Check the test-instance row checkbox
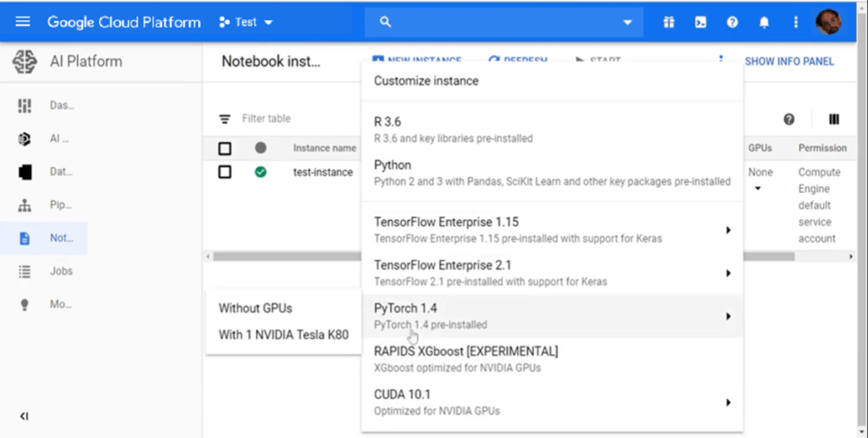This screenshot has width=868, height=438. (225, 172)
